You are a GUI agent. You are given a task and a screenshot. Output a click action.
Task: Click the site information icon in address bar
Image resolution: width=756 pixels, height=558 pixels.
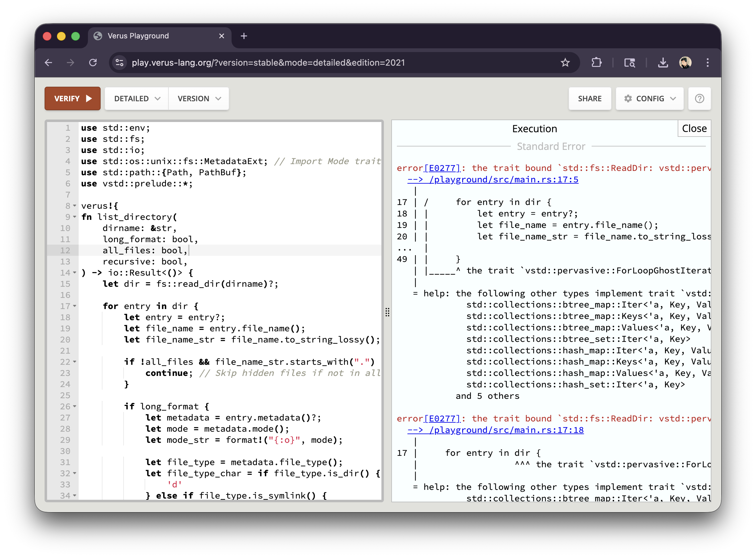(x=119, y=63)
